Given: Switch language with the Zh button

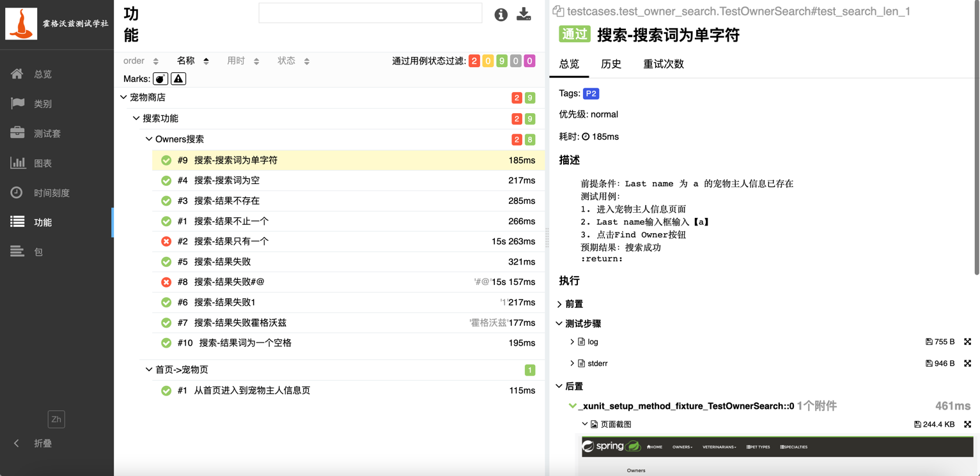Looking at the screenshot, I should 56,419.
